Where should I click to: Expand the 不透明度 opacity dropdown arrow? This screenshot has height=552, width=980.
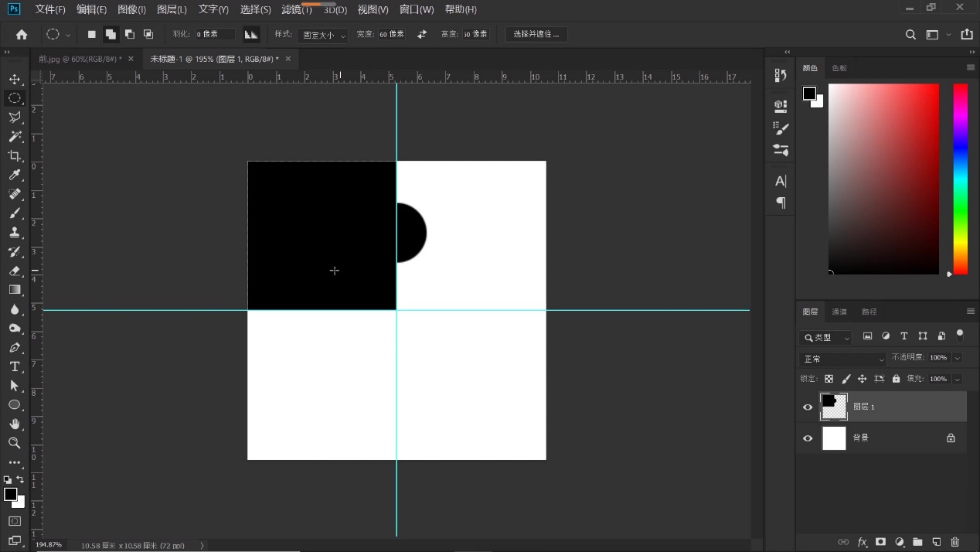[x=957, y=358]
